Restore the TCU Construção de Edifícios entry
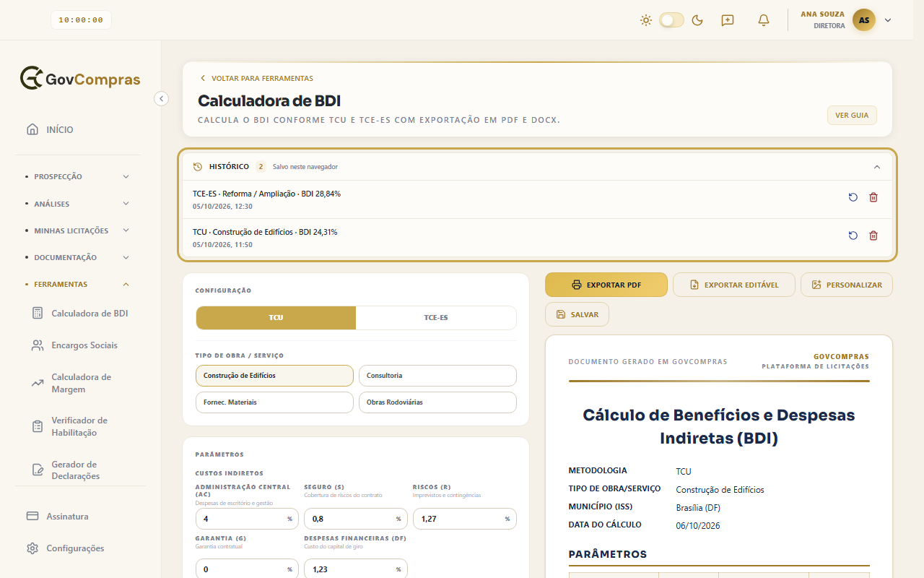This screenshot has height=578, width=924. pyautogui.click(x=853, y=236)
